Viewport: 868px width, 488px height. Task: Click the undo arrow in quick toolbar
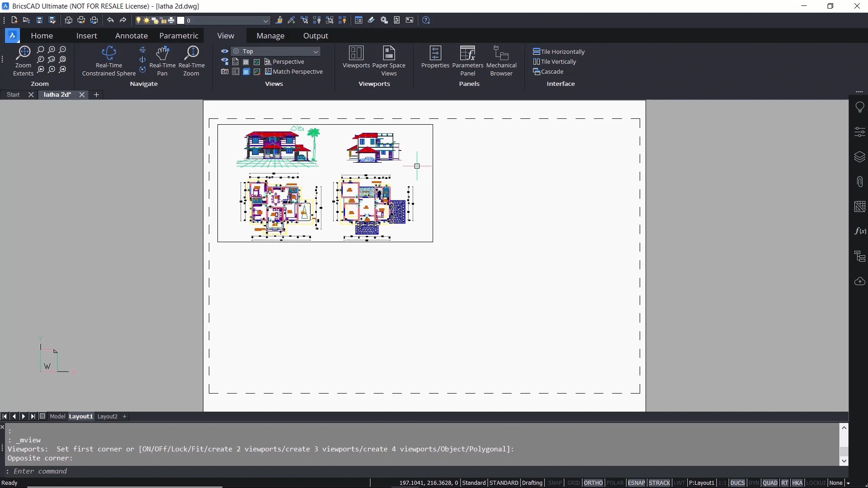coord(110,20)
